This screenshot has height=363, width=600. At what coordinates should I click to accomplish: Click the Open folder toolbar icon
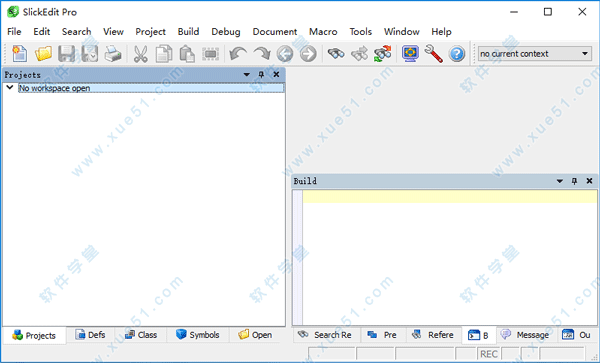coord(43,54)
